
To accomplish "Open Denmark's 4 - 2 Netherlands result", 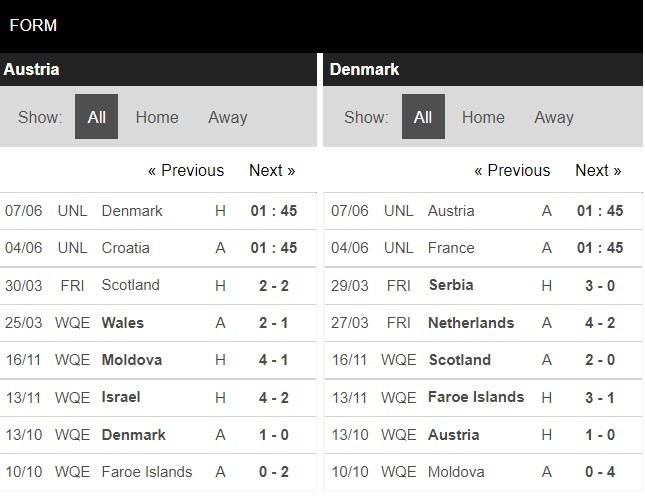I will coord(483,323).
